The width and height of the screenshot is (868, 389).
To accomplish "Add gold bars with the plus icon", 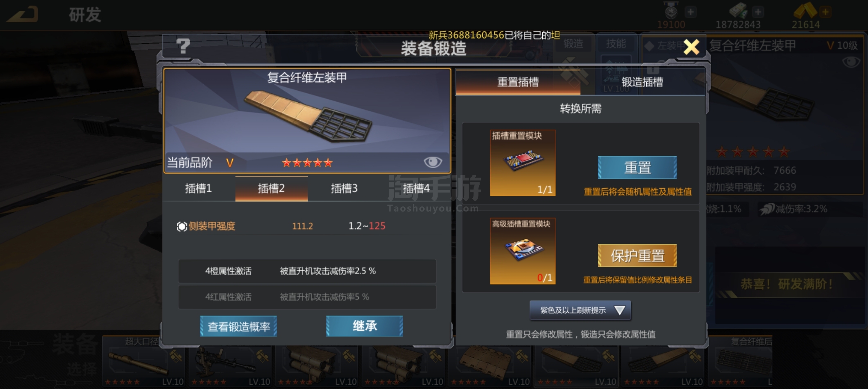I will [x=825, y=12].
